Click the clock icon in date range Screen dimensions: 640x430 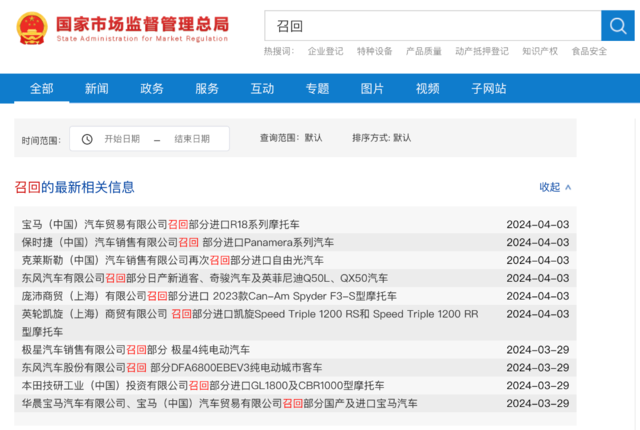coord(87,139)
